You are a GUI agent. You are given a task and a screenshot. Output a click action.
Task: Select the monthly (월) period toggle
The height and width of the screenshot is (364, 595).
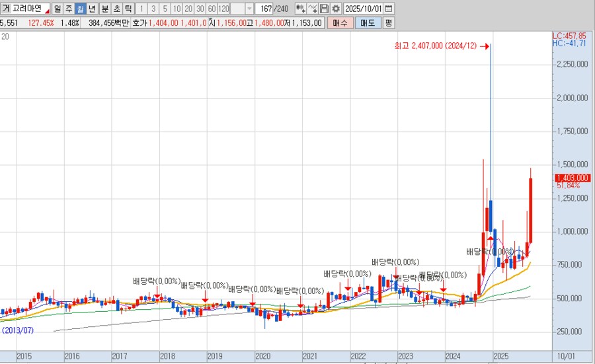click(x=80, y=9)
